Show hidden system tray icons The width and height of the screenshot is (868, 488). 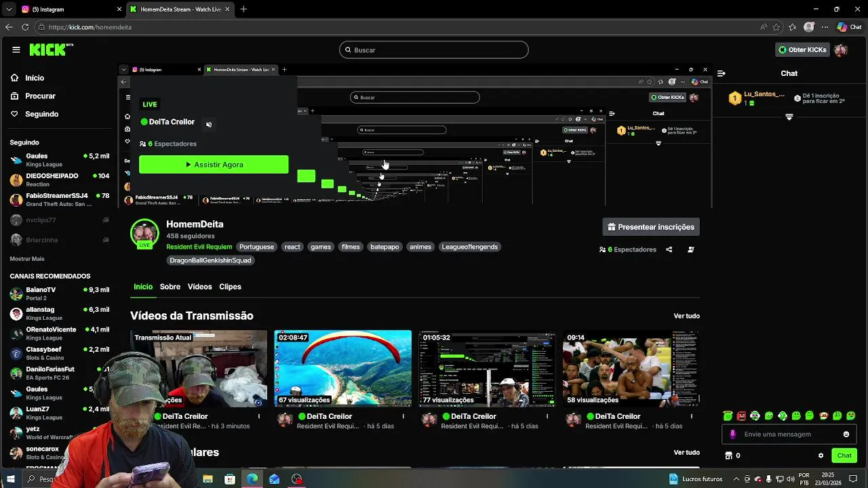click(736, 479)
